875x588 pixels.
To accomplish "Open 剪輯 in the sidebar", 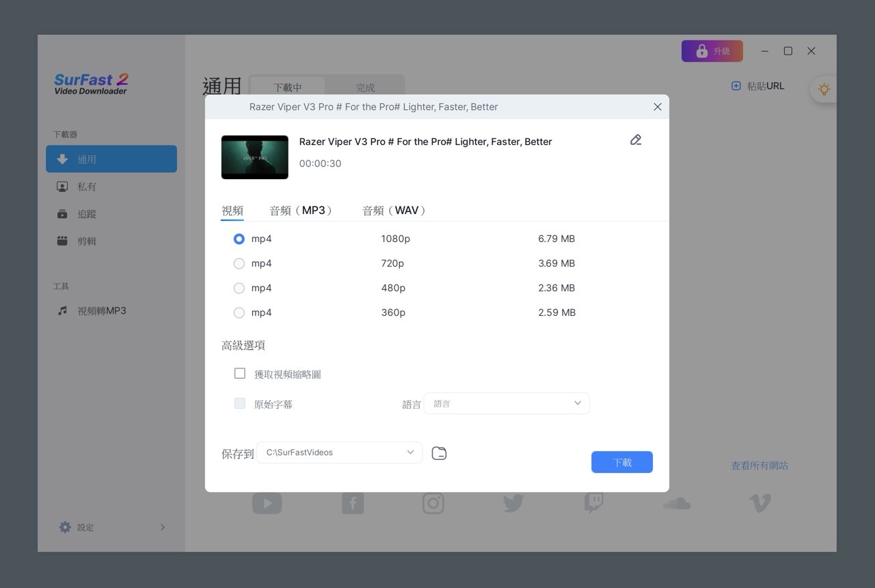I will point(111,241).
